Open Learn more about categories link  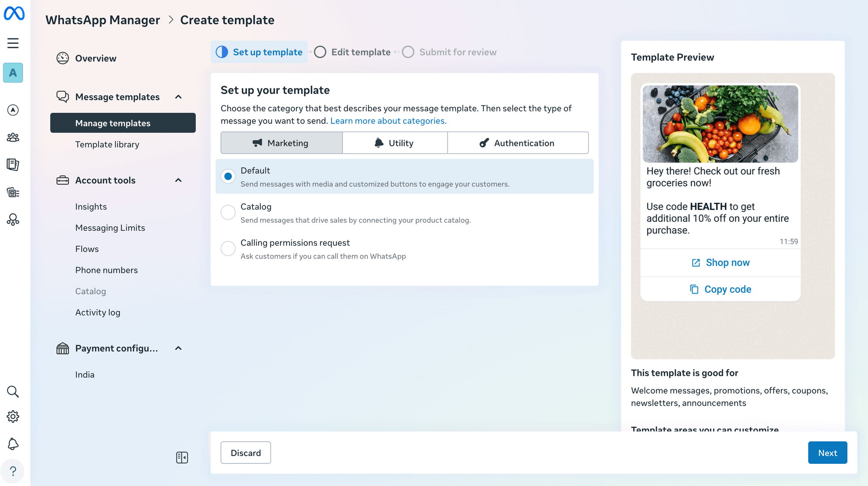(x=388, y=121)
